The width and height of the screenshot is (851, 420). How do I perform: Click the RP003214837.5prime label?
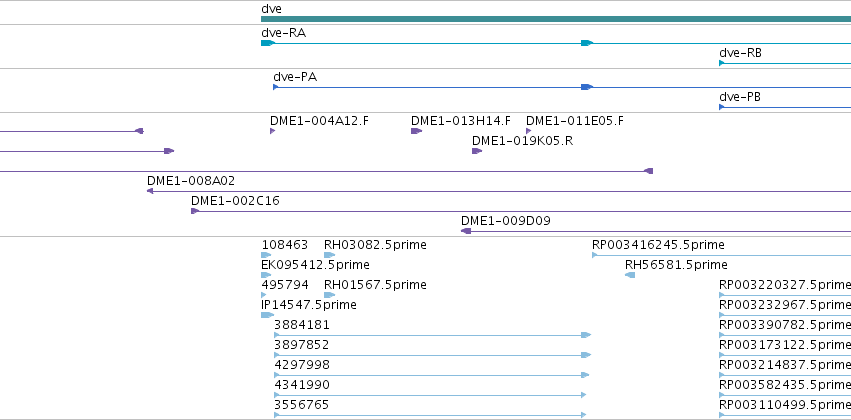pos(785,365)
